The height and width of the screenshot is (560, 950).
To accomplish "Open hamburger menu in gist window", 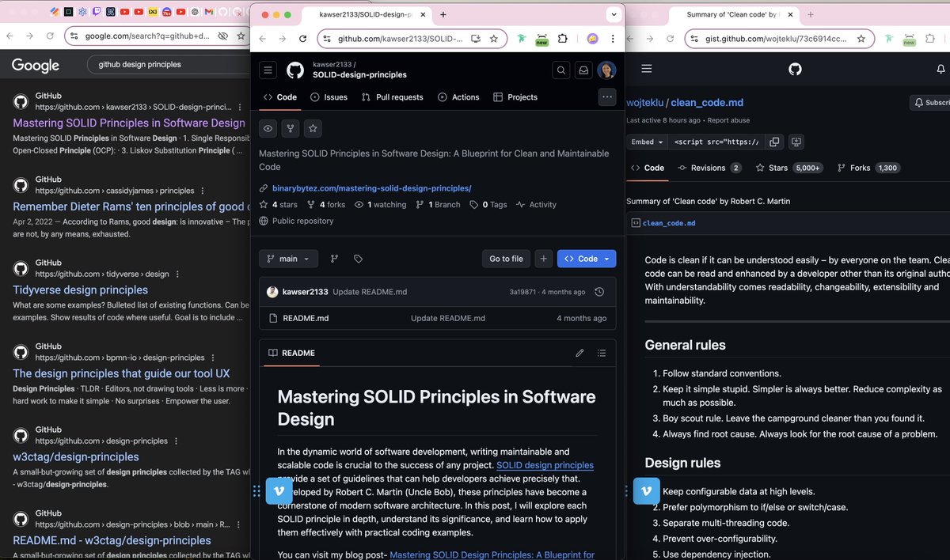I will point(647,69).
